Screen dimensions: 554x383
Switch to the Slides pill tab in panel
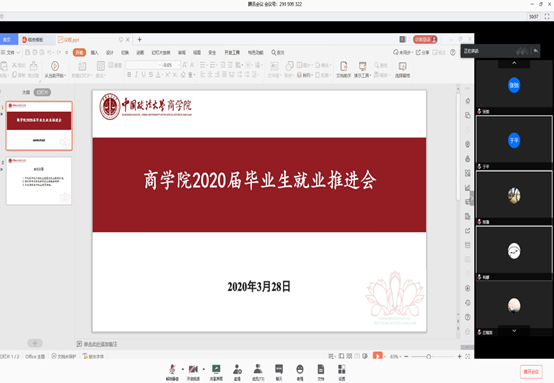pyautogui.click(x=42, y=92)
